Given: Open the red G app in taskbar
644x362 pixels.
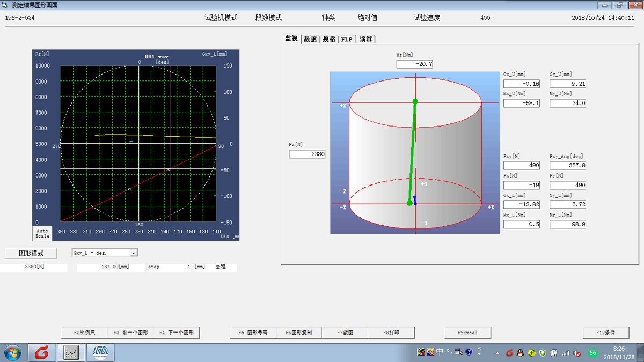Looking at the screenshot, I should click(41, 352).
